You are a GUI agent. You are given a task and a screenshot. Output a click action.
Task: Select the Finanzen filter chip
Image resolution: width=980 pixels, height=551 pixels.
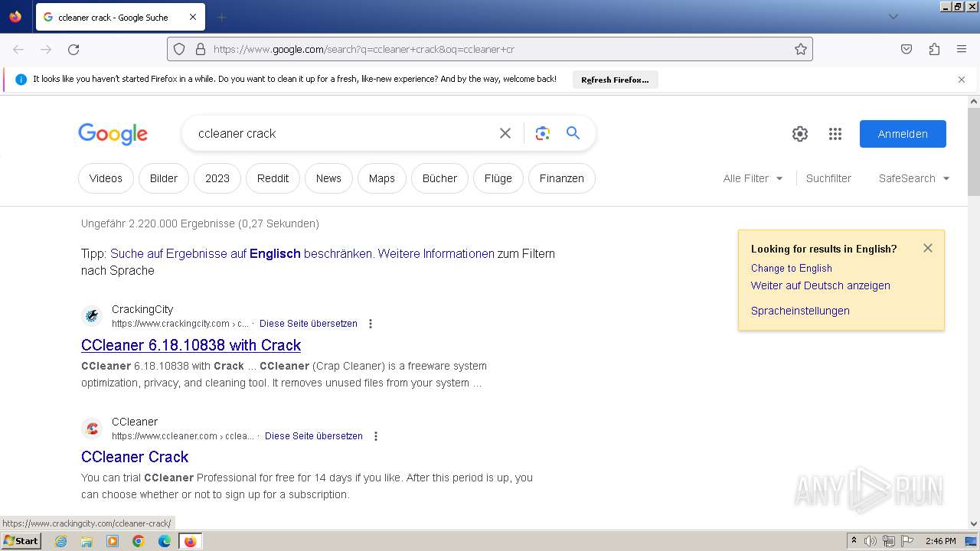coord(562,178)
